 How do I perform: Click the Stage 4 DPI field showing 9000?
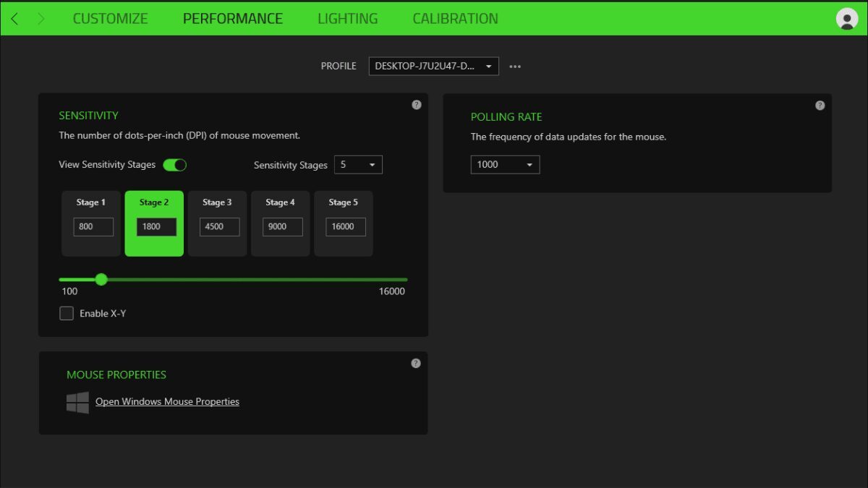click(283, 226)
